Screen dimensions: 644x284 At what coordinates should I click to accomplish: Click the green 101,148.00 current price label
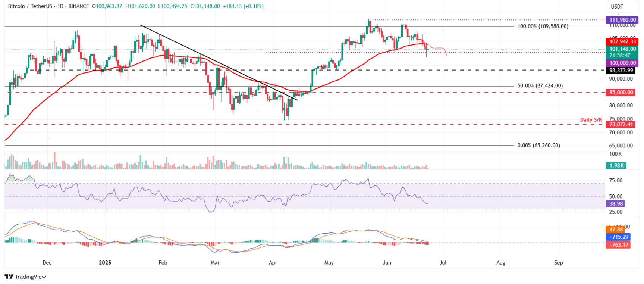tap(622, 49)
